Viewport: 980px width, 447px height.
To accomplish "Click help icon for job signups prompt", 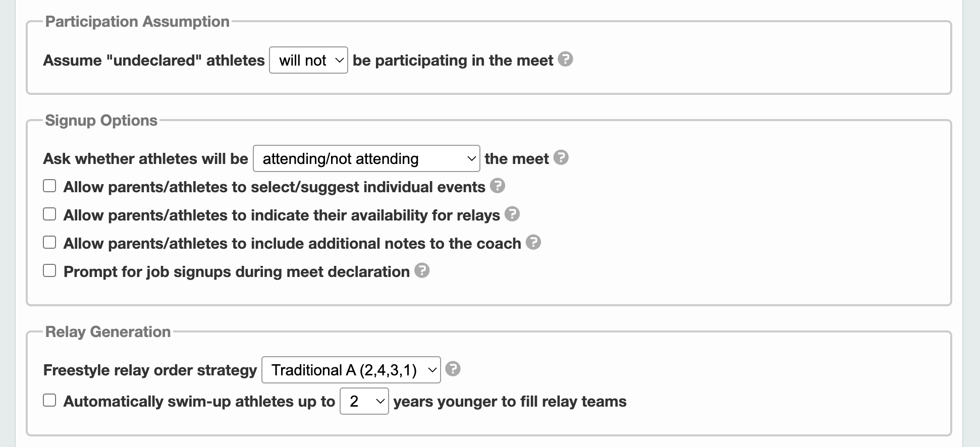I will 421,271.
